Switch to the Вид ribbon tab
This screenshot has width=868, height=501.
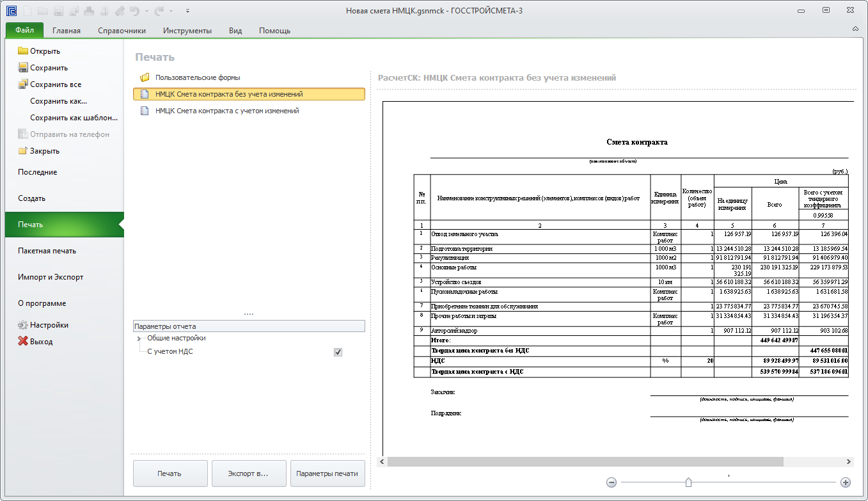[235, 30]
